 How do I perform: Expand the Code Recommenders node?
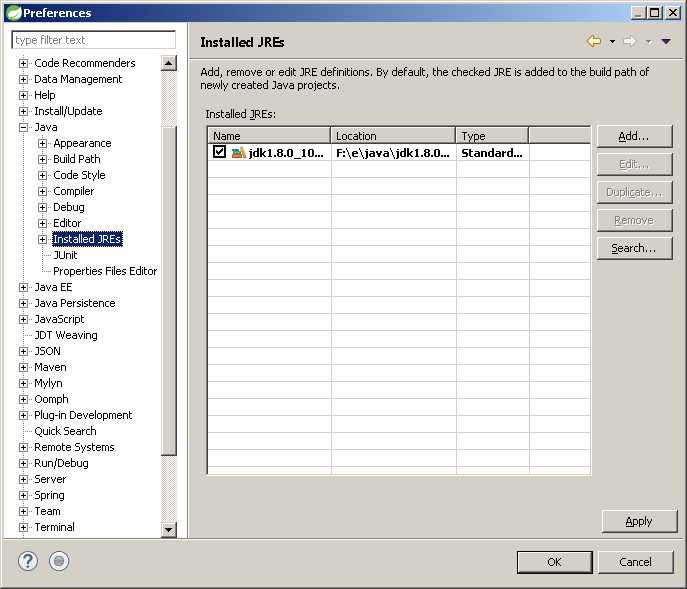(24, 63)
